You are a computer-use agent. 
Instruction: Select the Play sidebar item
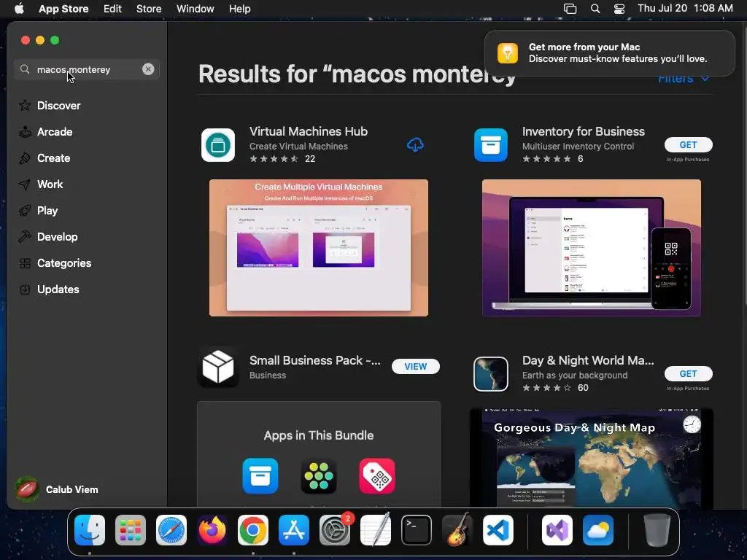38,210
